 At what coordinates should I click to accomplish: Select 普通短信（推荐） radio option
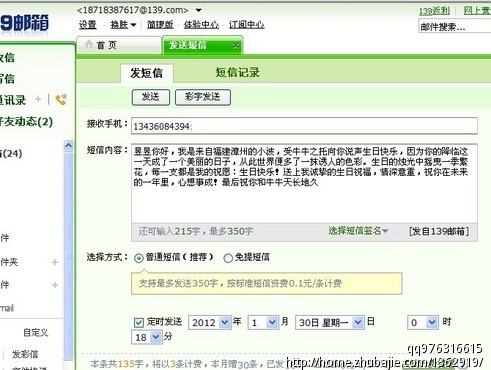click(139, 258)
